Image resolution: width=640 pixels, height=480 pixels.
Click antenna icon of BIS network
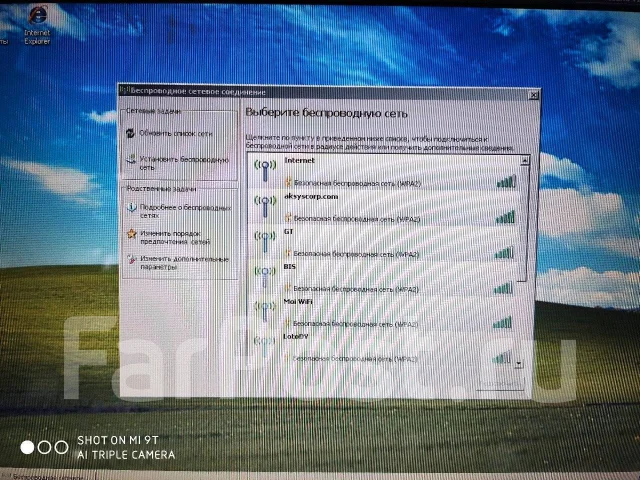pyautogui.click(x=265, y=277)
